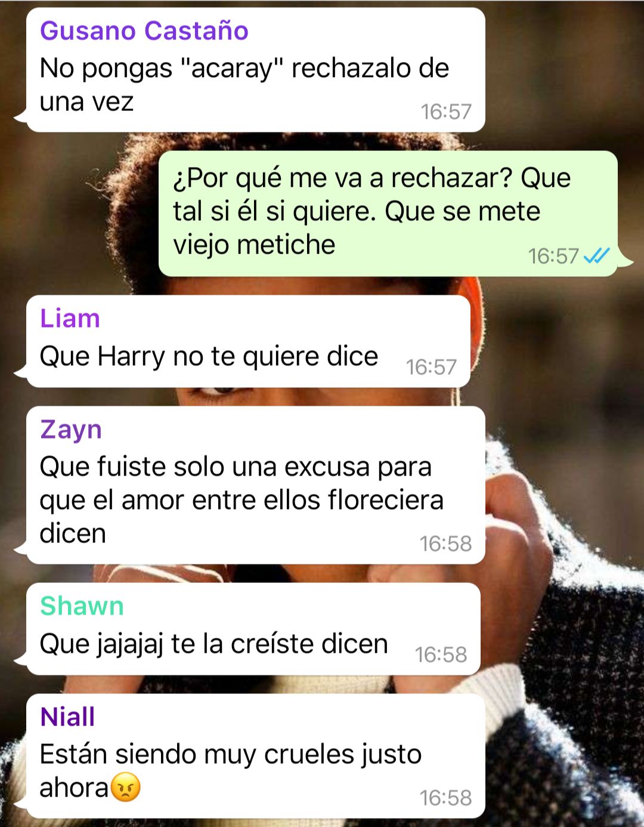The width and height of the screenshot is (644, 827).
Task: Select message 'Que Harry no te quiere dice'
Action: [248, 341]
